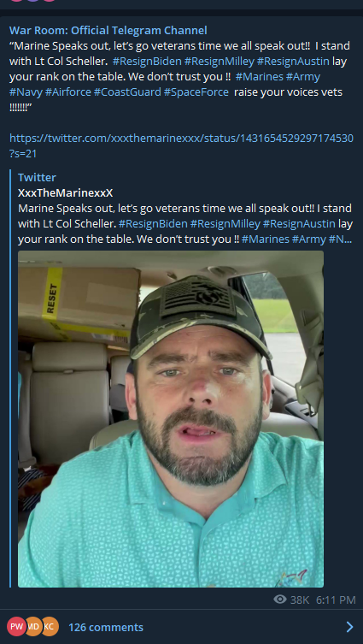Expand comments with the right chevron arrow
The height and width of the screenshot is (644, 363).
point(350,627)
